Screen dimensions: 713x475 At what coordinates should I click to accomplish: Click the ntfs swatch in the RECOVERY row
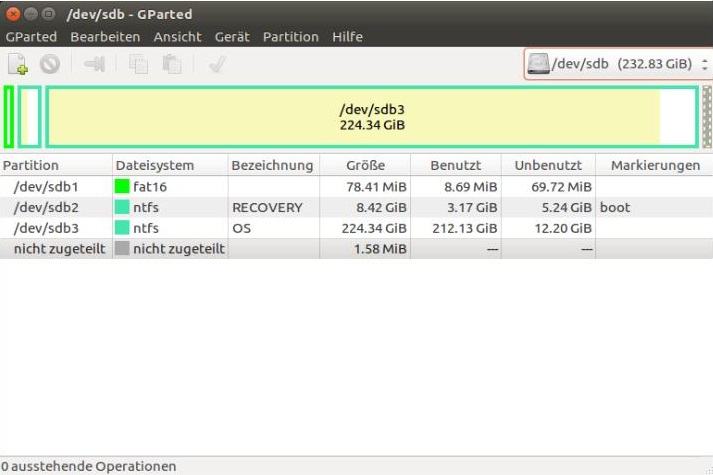122,207
